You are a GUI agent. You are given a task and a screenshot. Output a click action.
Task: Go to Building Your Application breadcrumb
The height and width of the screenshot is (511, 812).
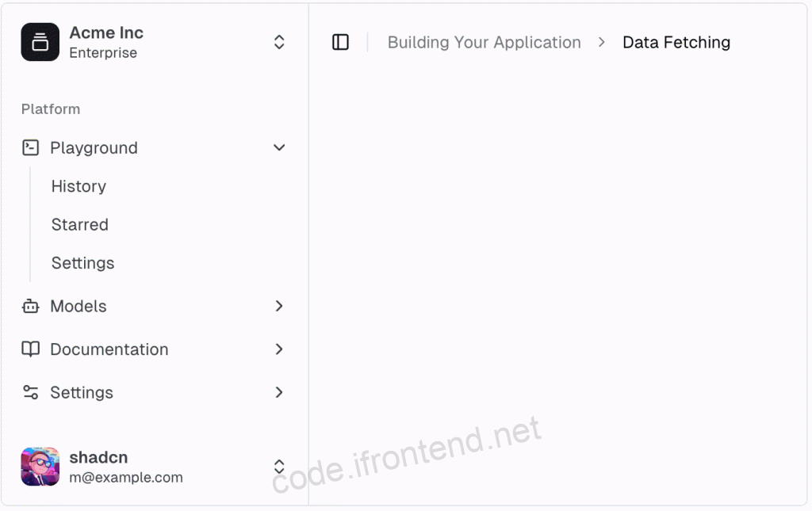tap(485, 43)
